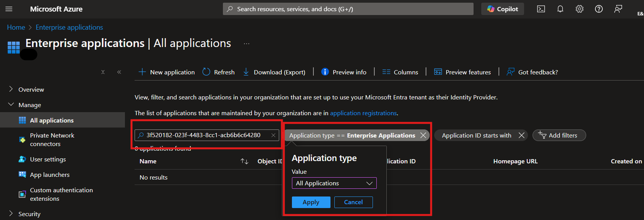Open Preview features
Image resolution: width=644 pixels, height=220 pixels.
click(462, 72)
